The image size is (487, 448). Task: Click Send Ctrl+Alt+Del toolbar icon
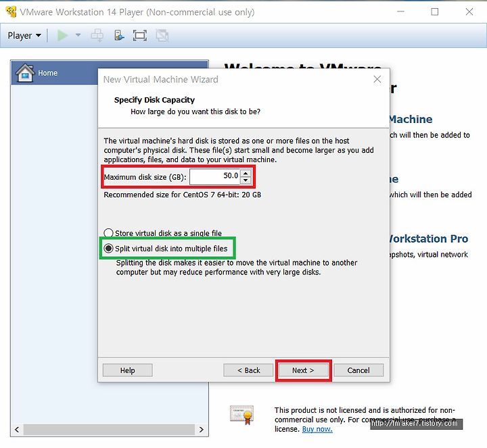tap(97, 35)
